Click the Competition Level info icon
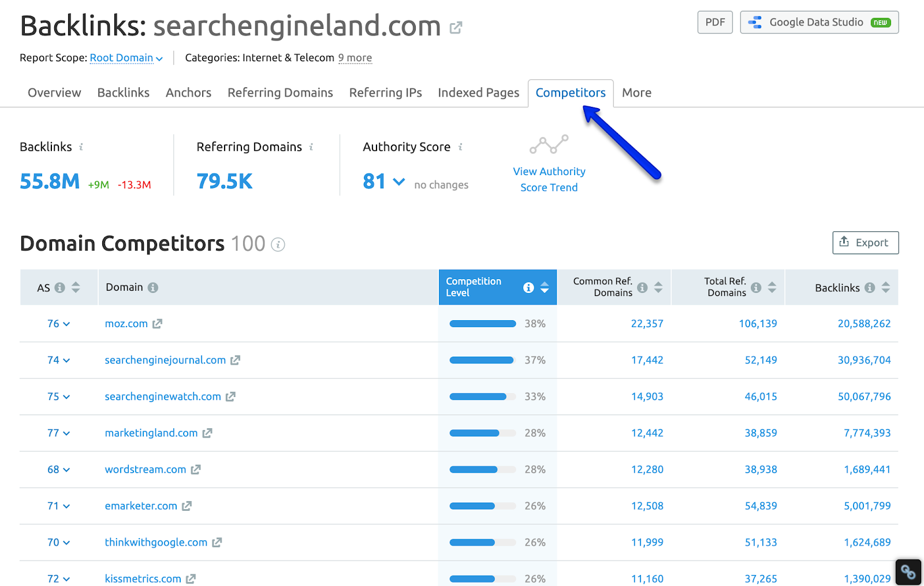The height and width of the screenshot is (586, 924). 528,288
